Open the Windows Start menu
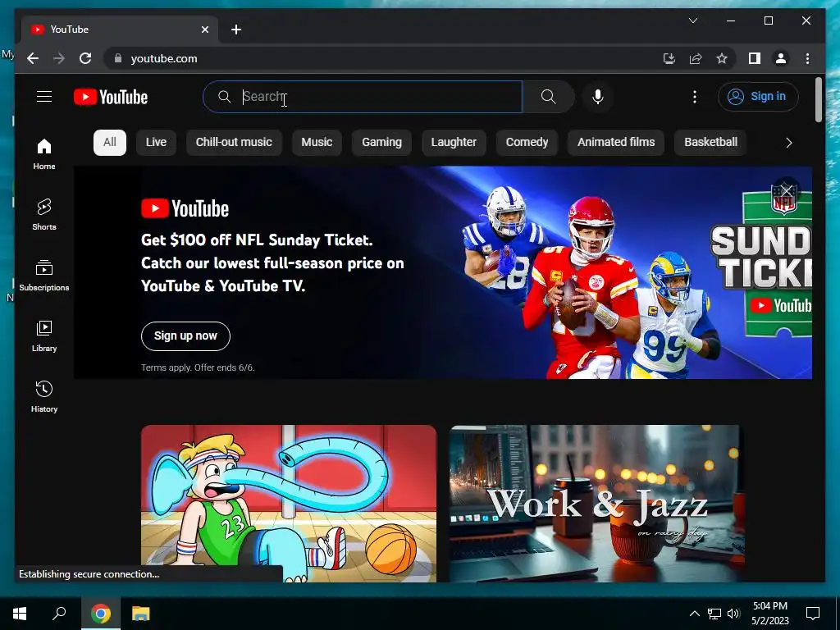Image resolution: width=840 pixels, height=630 pixels. pyautogui.click(x=20, y=614)
